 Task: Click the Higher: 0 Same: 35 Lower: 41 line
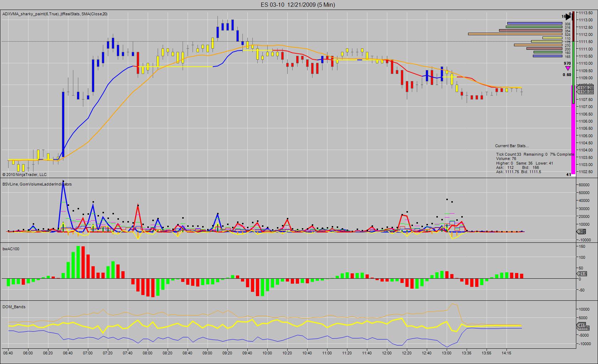[525, 163]
